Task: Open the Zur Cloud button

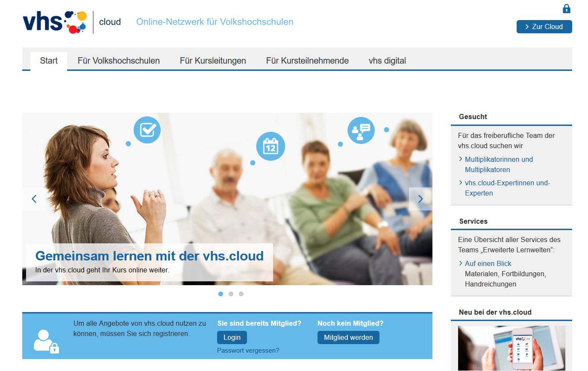Action: pos(544,26)
